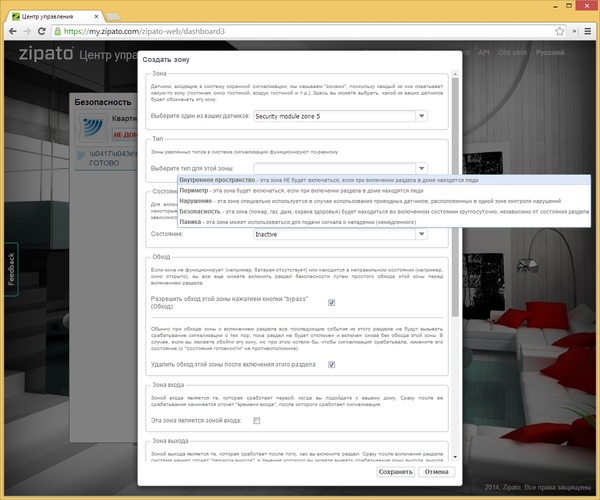Click the dialog scrollbar down arrow
The image size is (600, 500).
455,457
